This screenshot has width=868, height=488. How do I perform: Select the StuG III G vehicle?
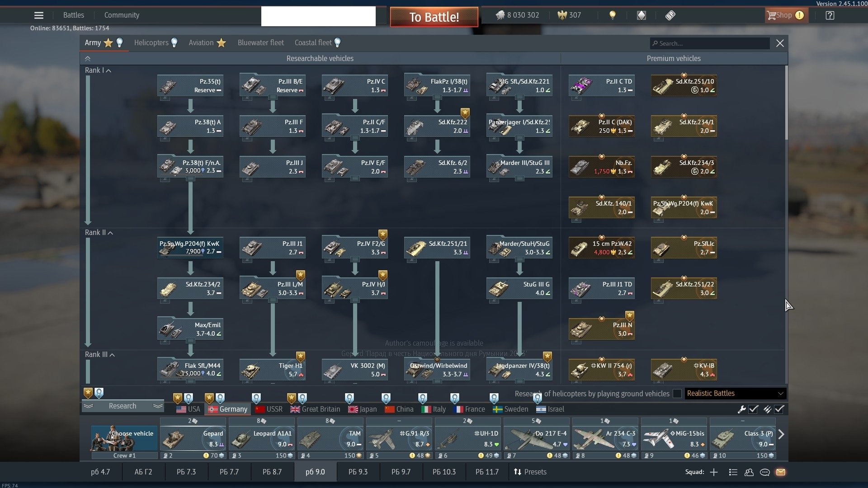pos(519,288)
